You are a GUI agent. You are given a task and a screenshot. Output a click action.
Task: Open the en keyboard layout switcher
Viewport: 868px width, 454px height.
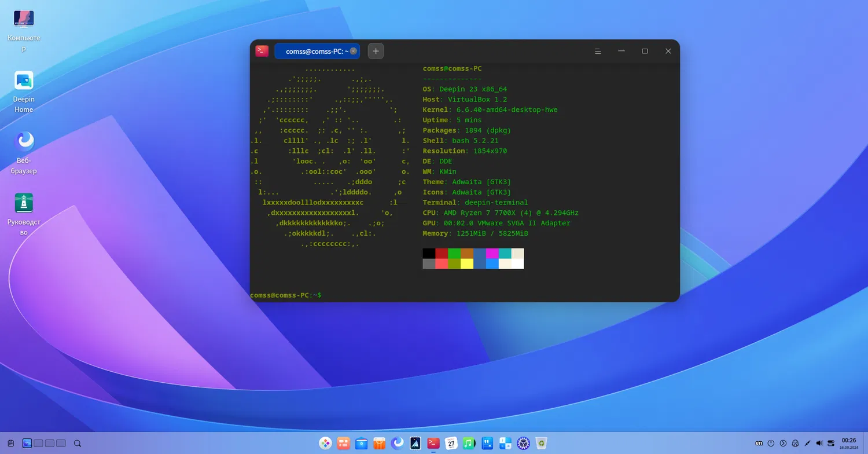click(759, 444)
